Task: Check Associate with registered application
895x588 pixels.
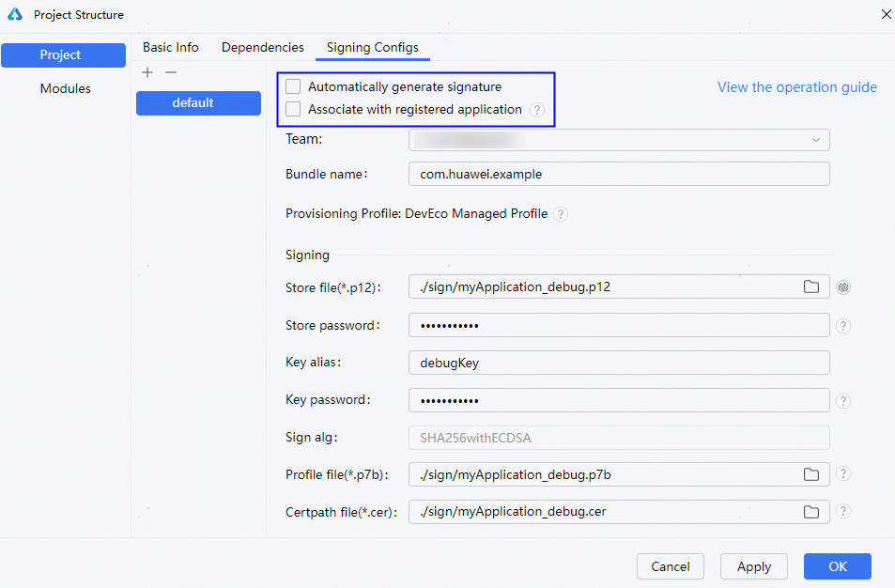Action: tap(293, 110)
